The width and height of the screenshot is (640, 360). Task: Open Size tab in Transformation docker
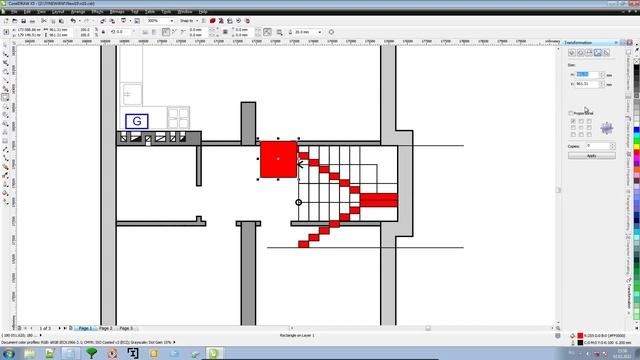pyautogui.click(x=598, y=53)
